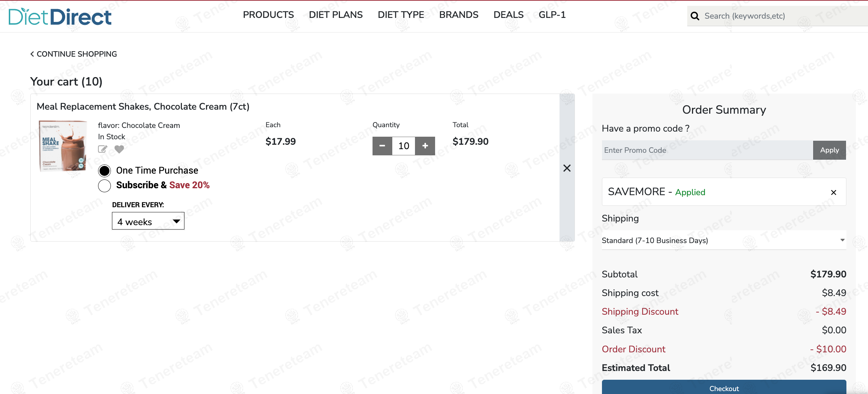Focus the Enter Promo Code field
The height and width of the screenshot is (394, 868).
point(707,150)
